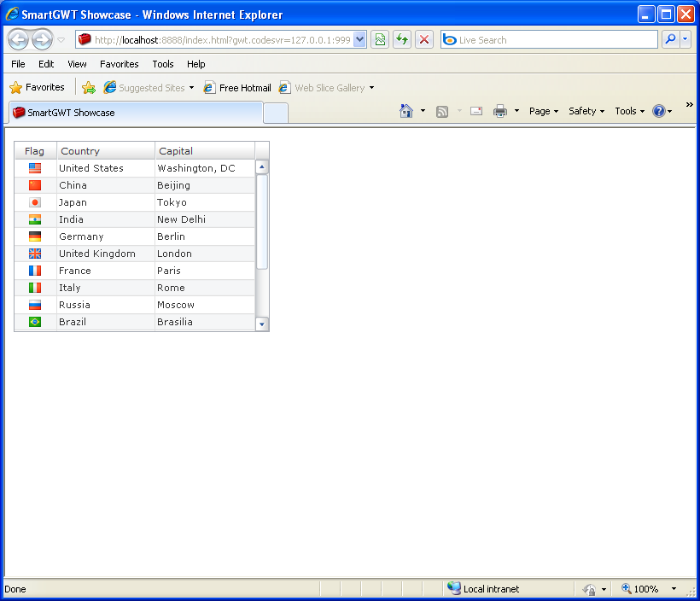Open the Web Slice Gallery link
The height and width of the screenshot is (601, 700).
pos(326,88)
